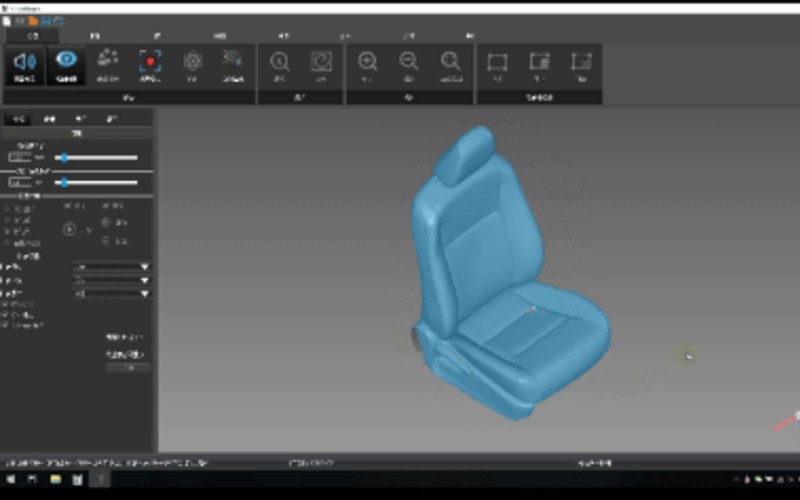Select the topmost radio button in side panel

coord(7,209)
